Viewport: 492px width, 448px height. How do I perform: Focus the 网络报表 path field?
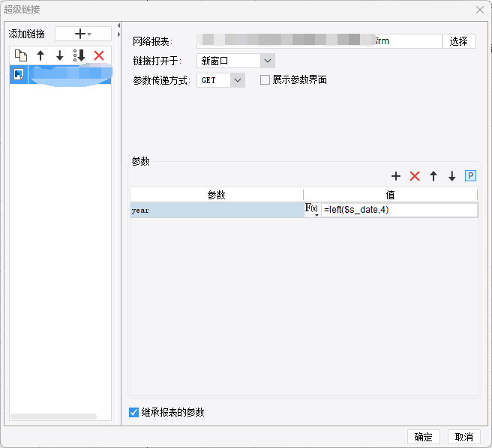point(319,41)
